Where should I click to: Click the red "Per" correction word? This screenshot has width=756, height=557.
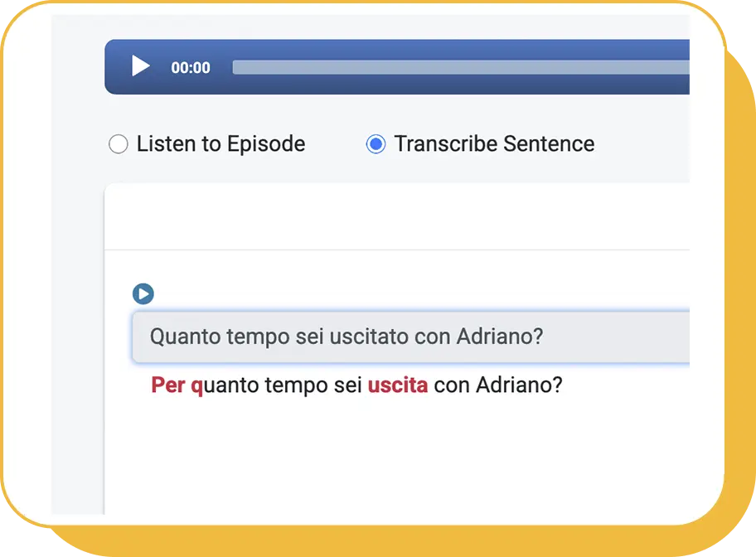click(x=167, y=385)
